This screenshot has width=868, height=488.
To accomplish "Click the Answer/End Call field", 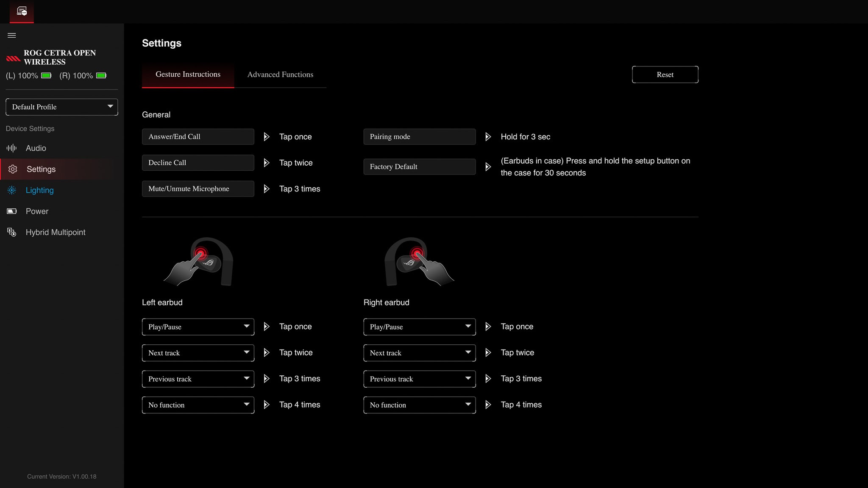I will 198,137.
